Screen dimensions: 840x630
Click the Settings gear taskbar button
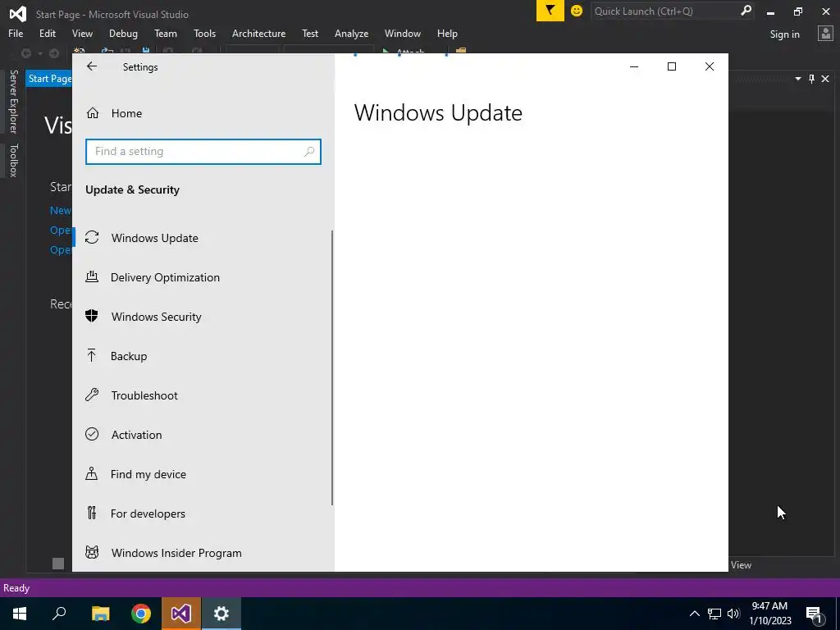tap(221, 614)
